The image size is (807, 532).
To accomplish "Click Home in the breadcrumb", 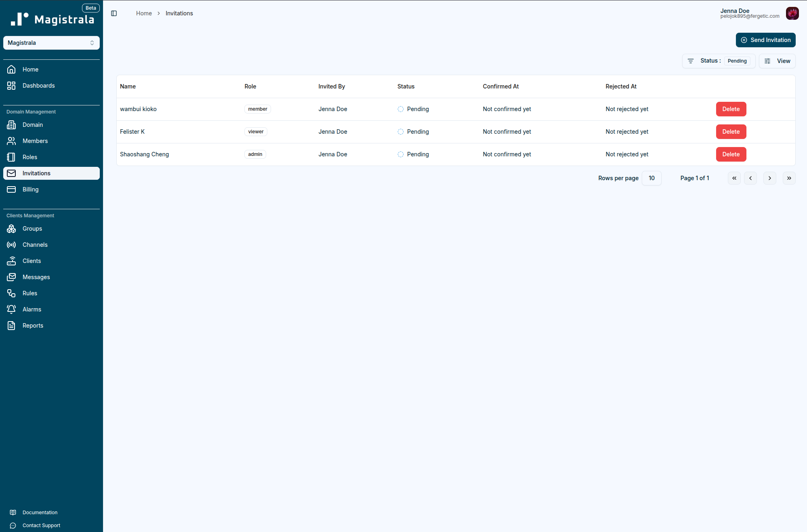I will pyautogui.click(x=144, y=13).
